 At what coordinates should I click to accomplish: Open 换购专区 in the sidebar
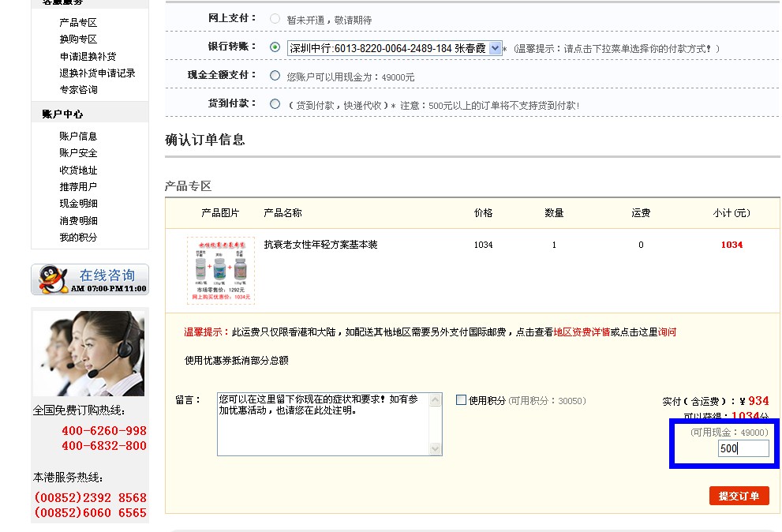[x=78, y=39]
